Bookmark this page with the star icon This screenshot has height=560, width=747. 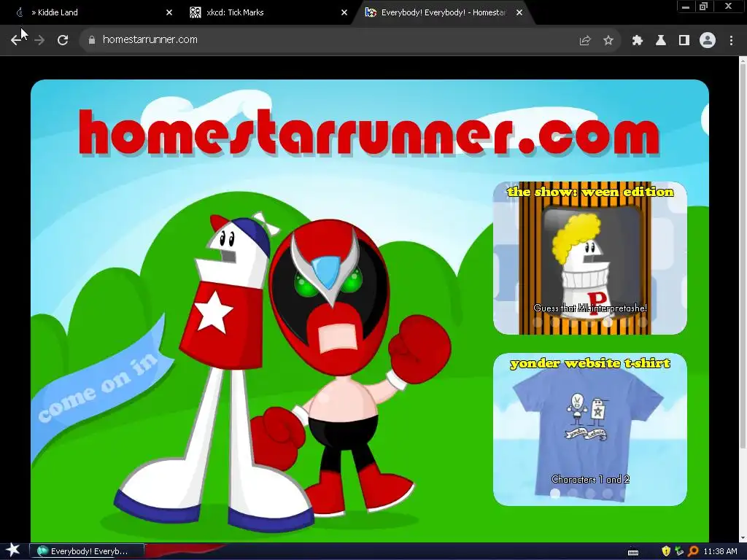coord(608,40)
